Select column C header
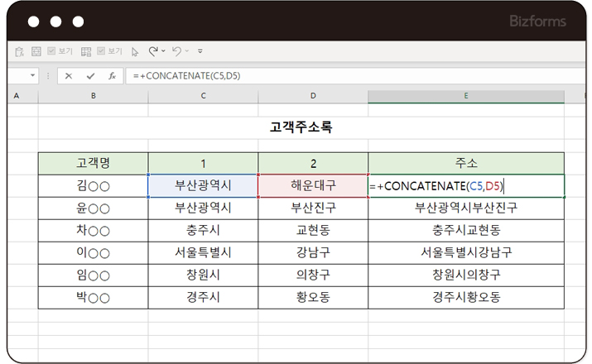The width and height of the screenshot is (592, 364). pos(203,97)
